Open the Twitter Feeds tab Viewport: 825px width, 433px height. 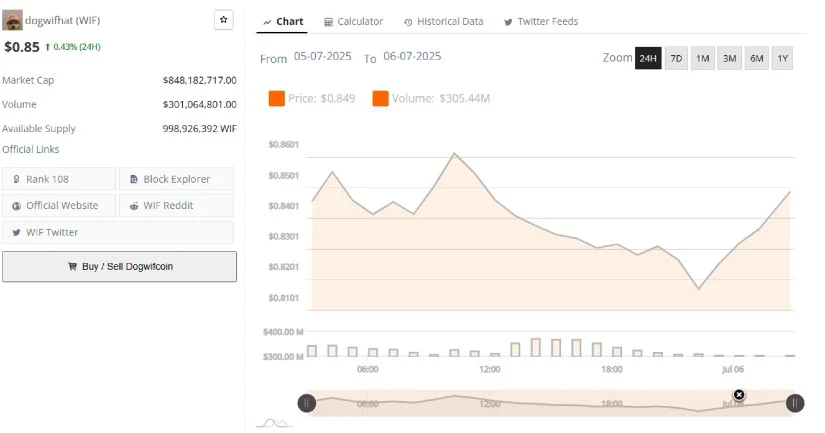tap(541, 22)
